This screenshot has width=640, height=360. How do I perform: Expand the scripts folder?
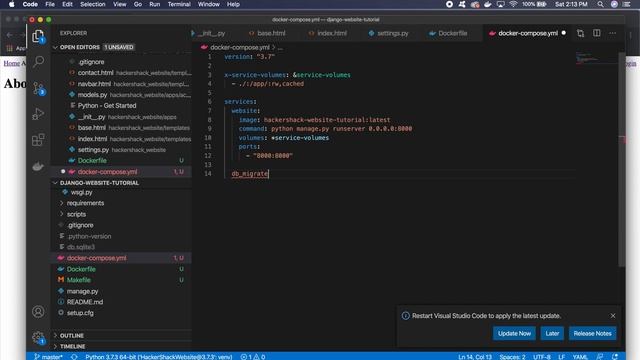(x=76, y=214)
